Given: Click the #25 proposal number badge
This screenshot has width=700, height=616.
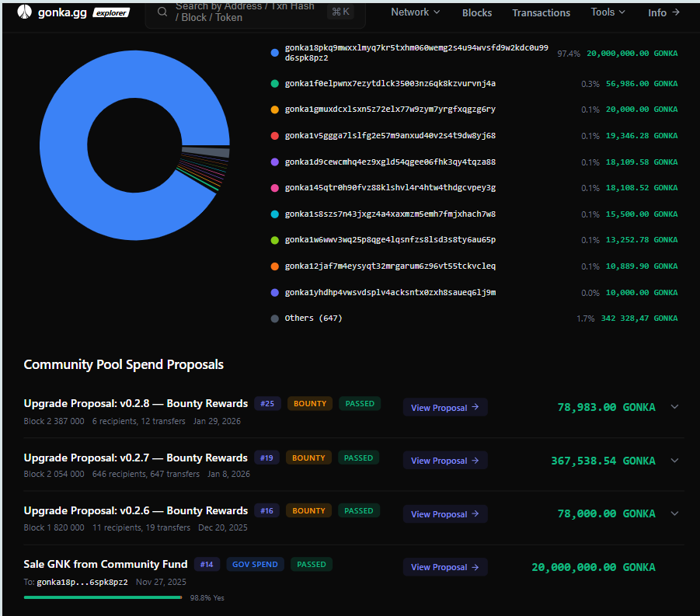Looking at the screenshot, I should (267, 404).
